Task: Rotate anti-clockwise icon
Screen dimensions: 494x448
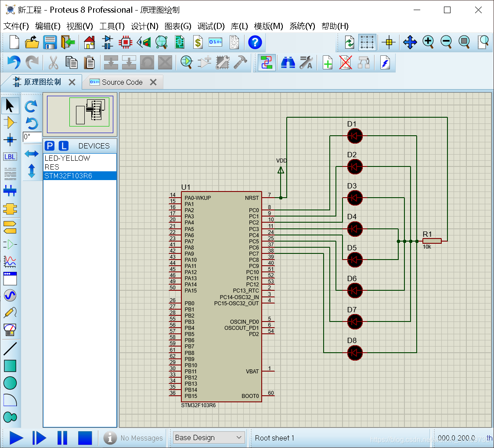Action: coord(31,123)
